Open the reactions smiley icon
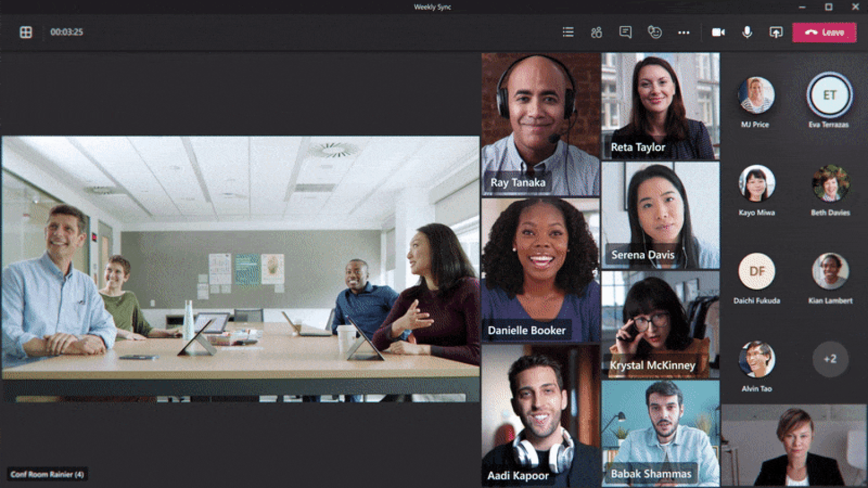 [x=654, y=32]
